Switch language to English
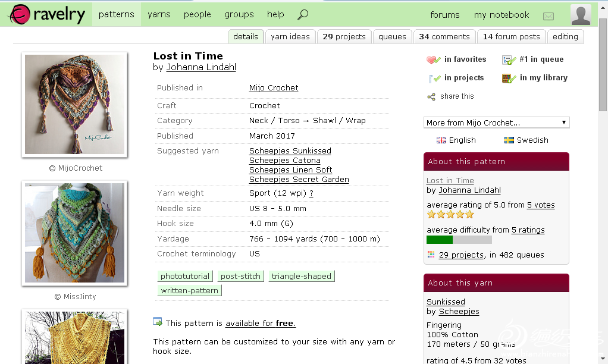Viewport: 608px width, 364px height. tap(462, 140)
